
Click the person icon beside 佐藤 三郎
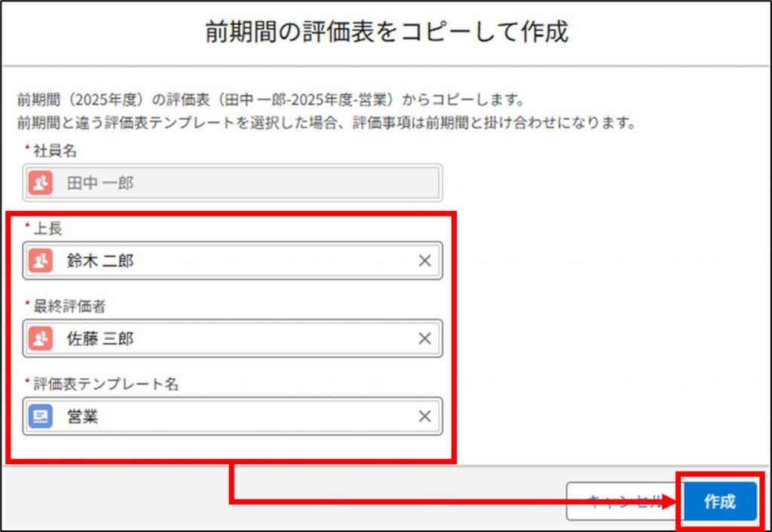[41, 339]
